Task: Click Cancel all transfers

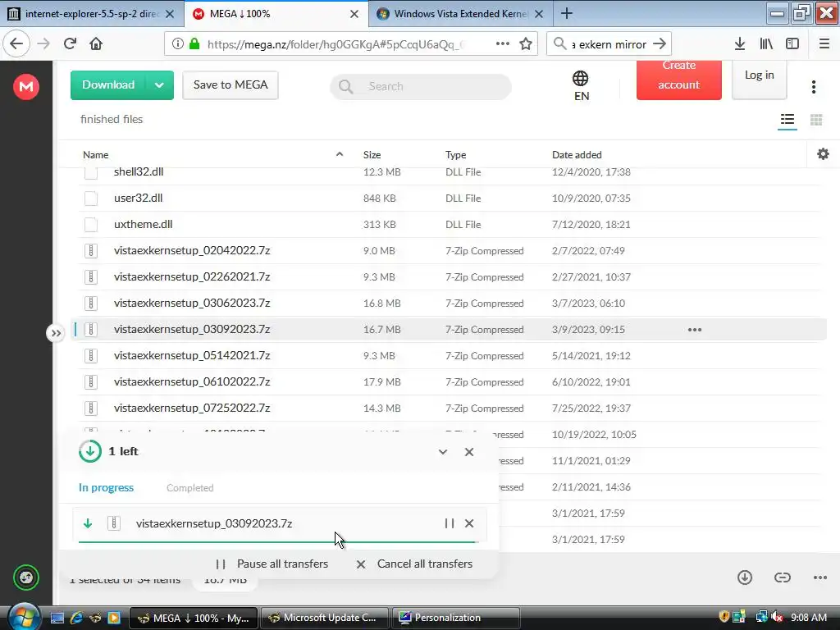Action: tap(414, 564)
